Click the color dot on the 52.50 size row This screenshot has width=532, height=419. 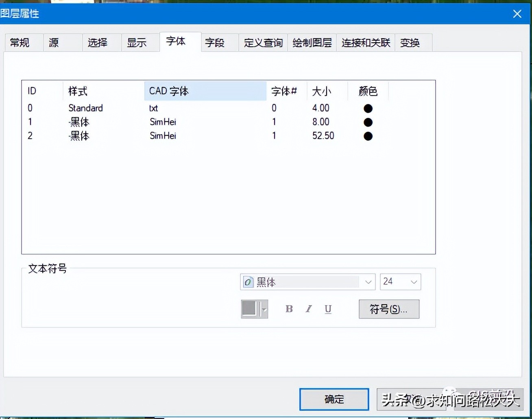[368, 136]
